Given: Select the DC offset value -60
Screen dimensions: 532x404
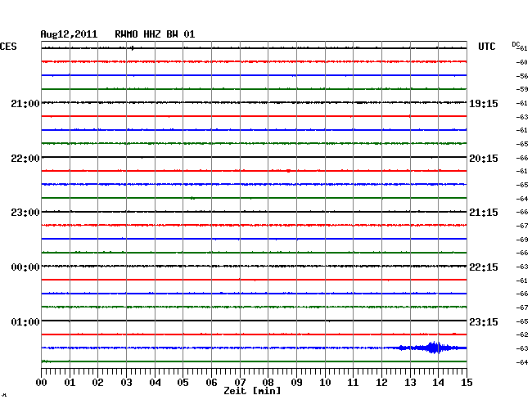Looking at the screenshot, I should [x=522, y=62].
